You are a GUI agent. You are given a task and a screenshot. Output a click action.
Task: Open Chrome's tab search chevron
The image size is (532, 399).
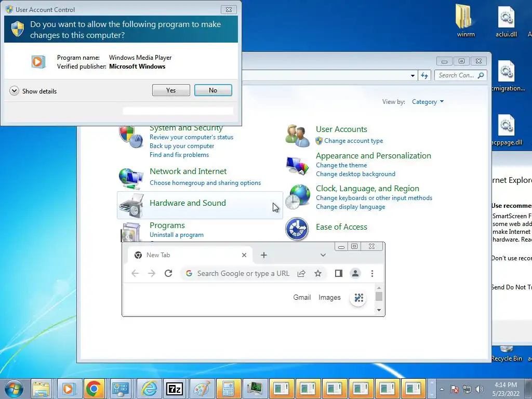[323, 255]
